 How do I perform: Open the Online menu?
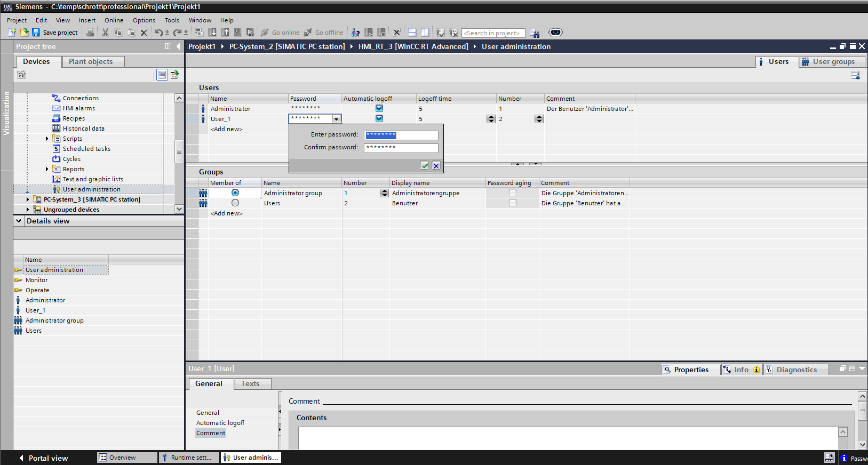[x=114, y=20]
